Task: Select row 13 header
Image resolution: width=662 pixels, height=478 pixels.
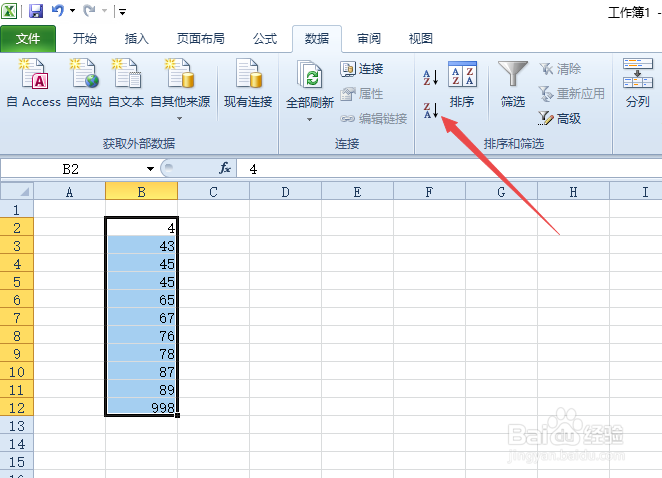Action: [17, 426]
